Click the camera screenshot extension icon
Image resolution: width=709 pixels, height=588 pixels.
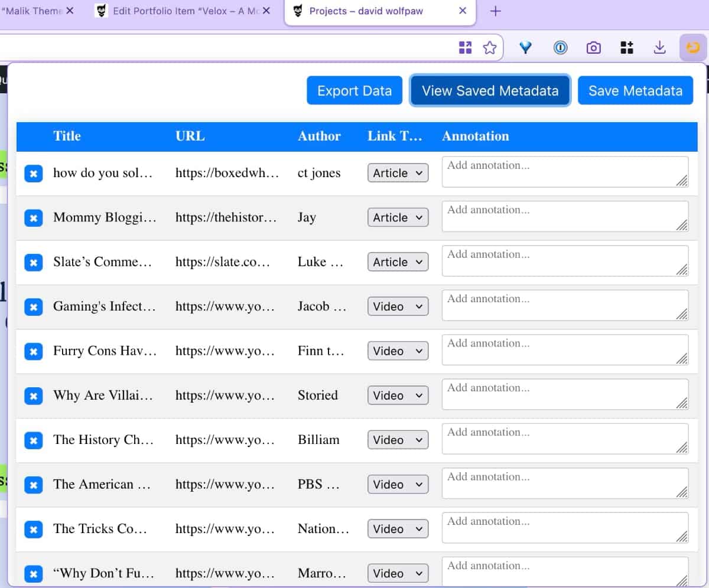[x=594, y=48]
